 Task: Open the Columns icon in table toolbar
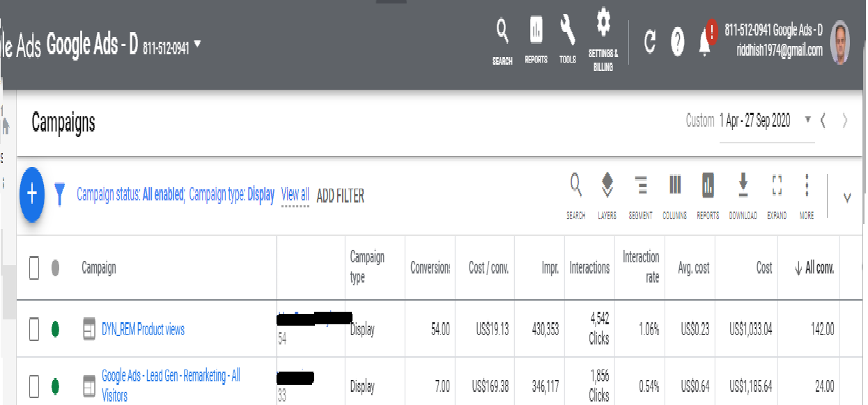point(674,186)
